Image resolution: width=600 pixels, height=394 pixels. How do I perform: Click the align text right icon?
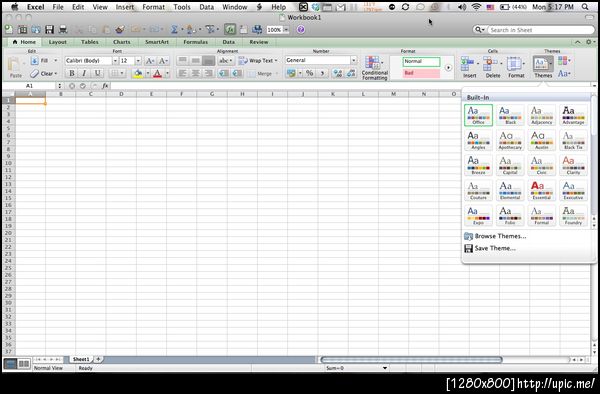coord(209,73)
